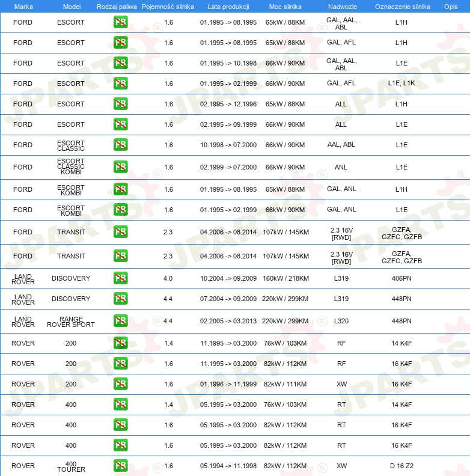Click fuel icon in ESCORT KOMBI L1H row

pos(121,189)
